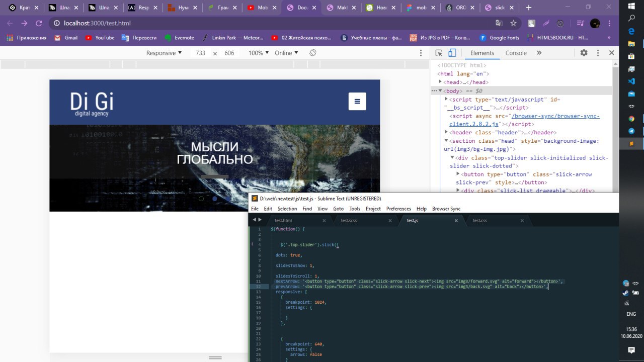644x362 pixels.
Task: Open the YouTube bookmark
Action: (100, 38)
